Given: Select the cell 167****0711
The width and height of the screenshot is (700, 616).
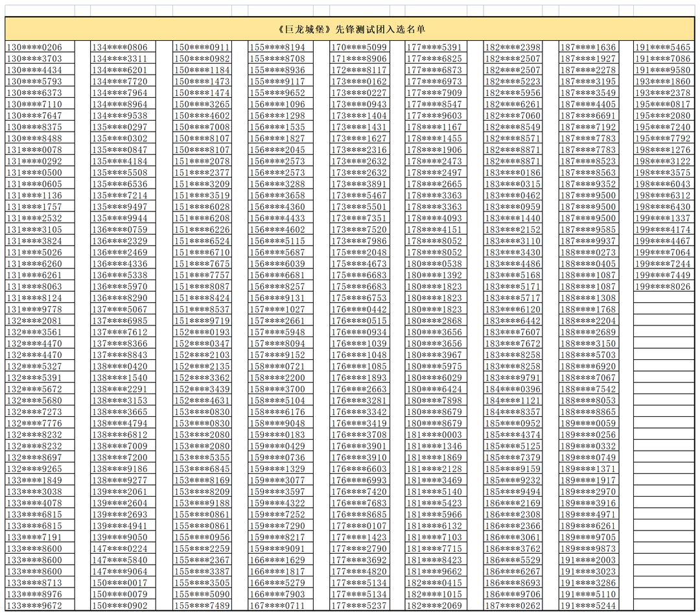Looking at the screenshot, I should [x=281, y=606].
